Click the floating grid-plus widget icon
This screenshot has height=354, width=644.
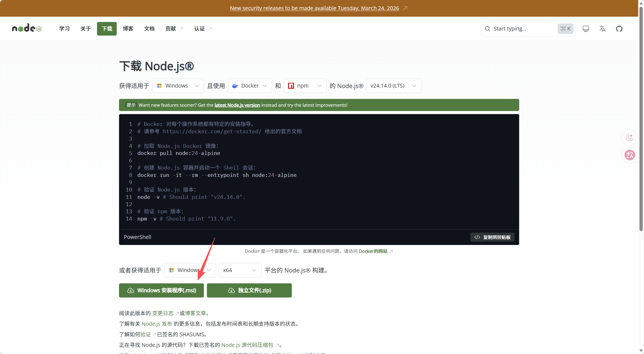[x=629, y=138]
